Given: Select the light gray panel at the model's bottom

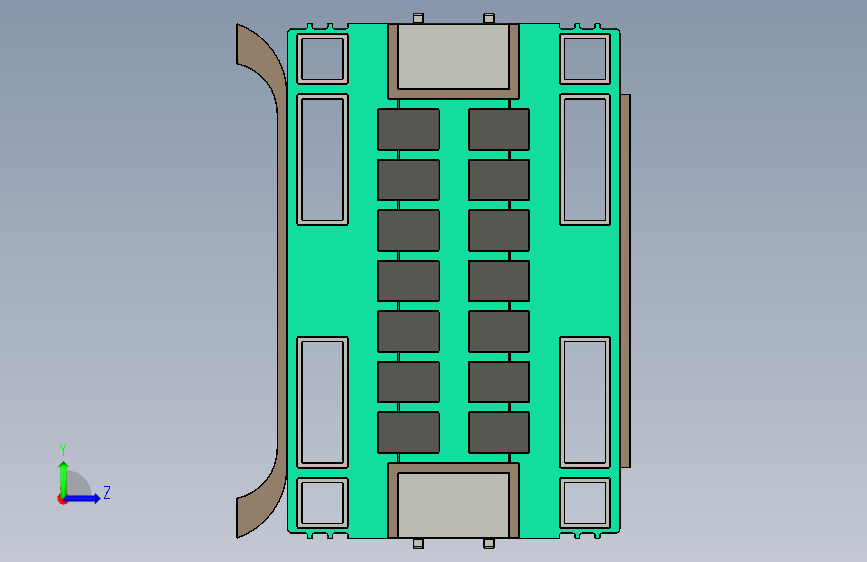Looking at the screenshot, I should 453,504.
